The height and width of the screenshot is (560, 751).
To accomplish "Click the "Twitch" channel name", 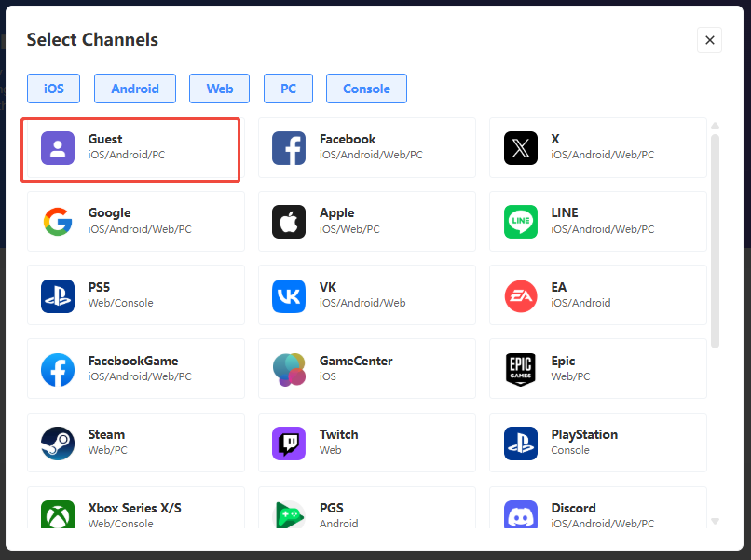I will click(338, 434).
